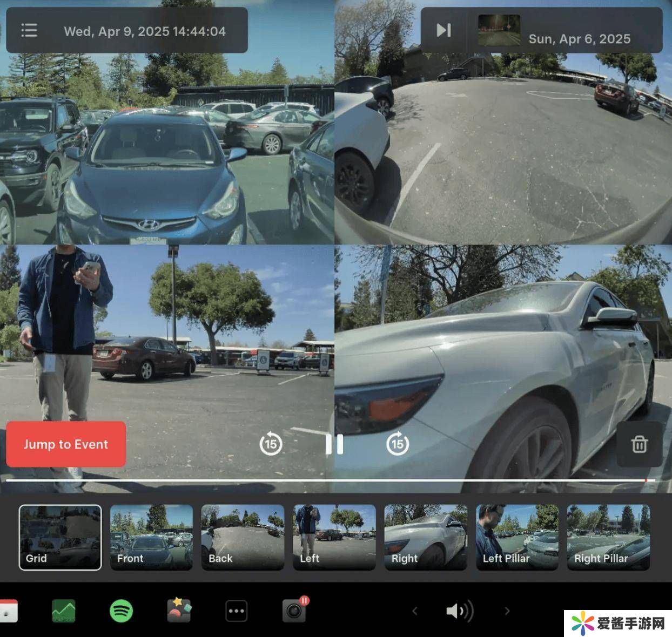Delete the current clip with trash icon
The height and width of the screenshot is (637, 672).
639,444
